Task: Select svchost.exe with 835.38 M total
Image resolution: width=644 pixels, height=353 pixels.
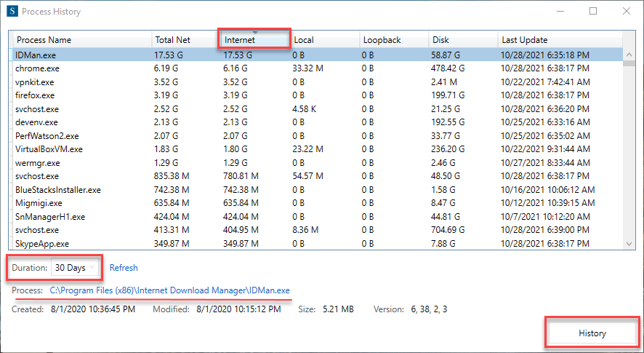Action: (x=315, y=176)
